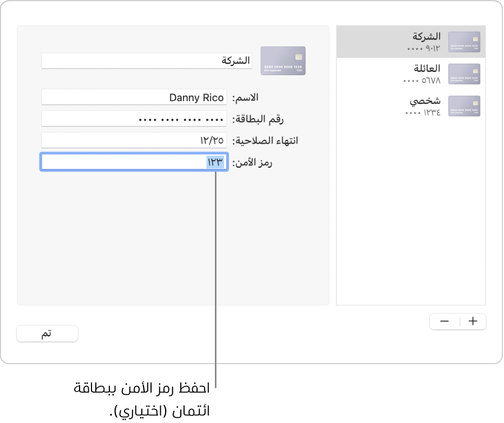
Task: Click the card preview image beside الشركة field
Action: (283, 61)
